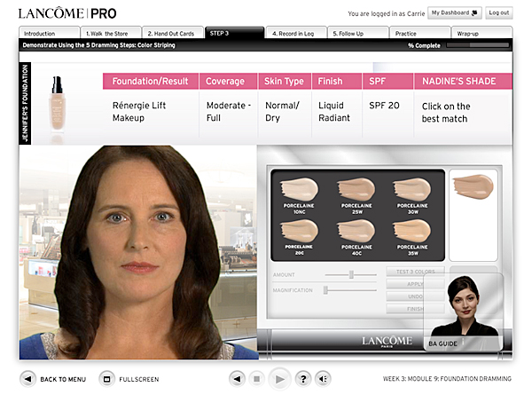
Task: Click the Back to Menu label
Action: [x=63, y=379]
